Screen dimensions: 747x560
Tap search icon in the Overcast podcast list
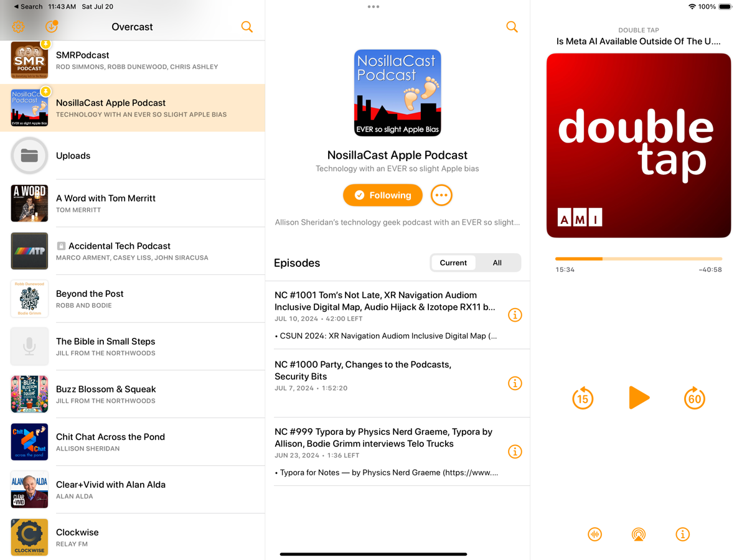[247, 27]
